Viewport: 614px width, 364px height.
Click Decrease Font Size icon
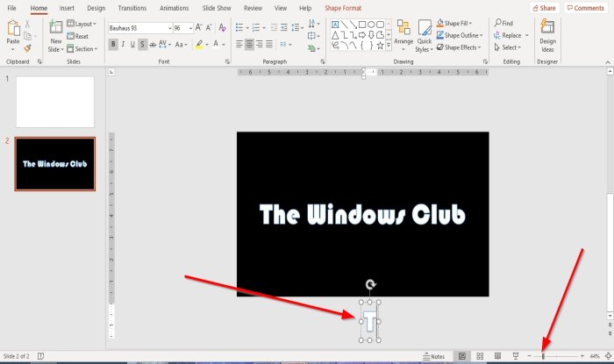coord(209,27)
